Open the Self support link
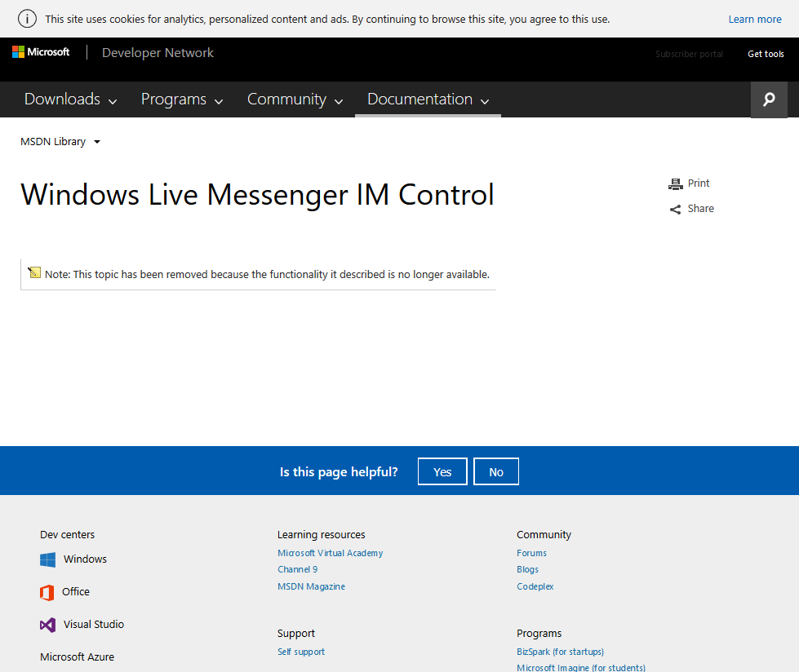Image resolution: width=799 pixels, height=672 pixels. tap(301, 652)
